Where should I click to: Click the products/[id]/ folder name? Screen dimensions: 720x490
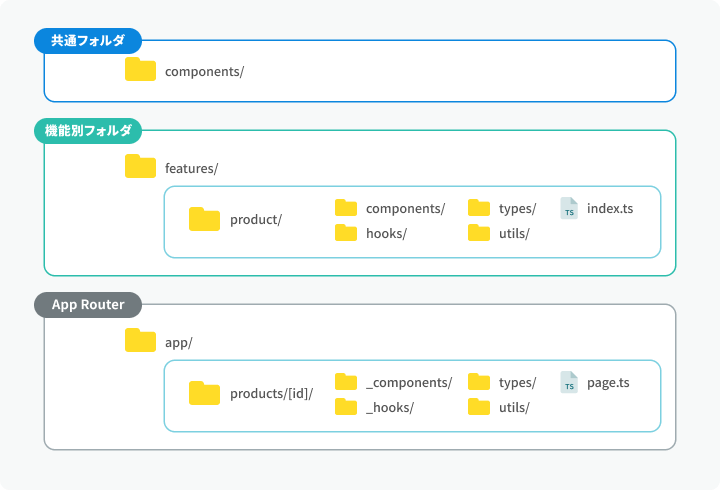tap(271, 394)
